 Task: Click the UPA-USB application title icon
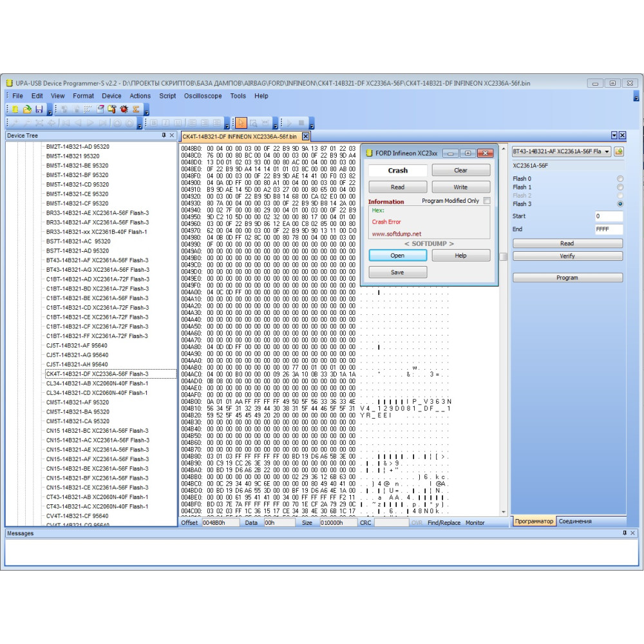point(10,83)
